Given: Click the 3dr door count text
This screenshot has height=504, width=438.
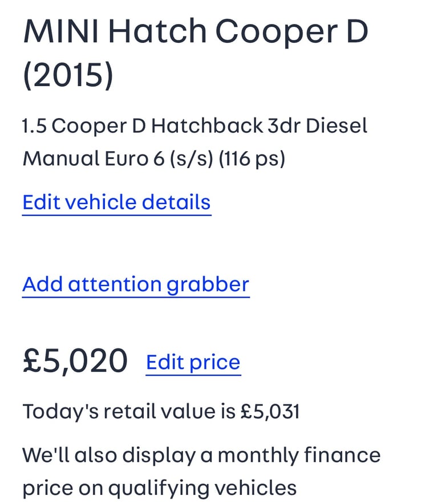Looking at the screenshot, I should 284,126.
